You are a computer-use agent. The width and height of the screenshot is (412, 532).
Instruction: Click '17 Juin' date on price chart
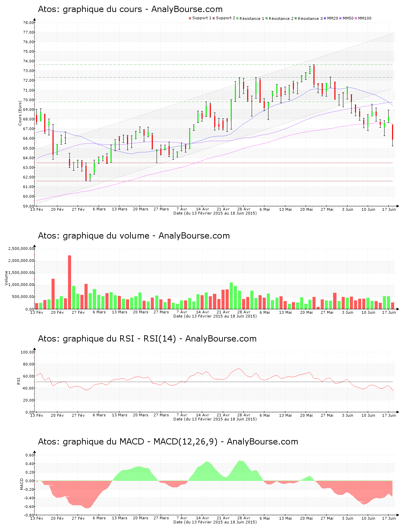point(389,209)
